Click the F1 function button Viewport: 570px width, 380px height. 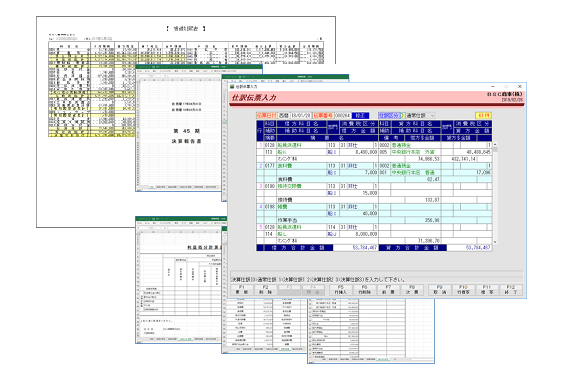[242, 290]
